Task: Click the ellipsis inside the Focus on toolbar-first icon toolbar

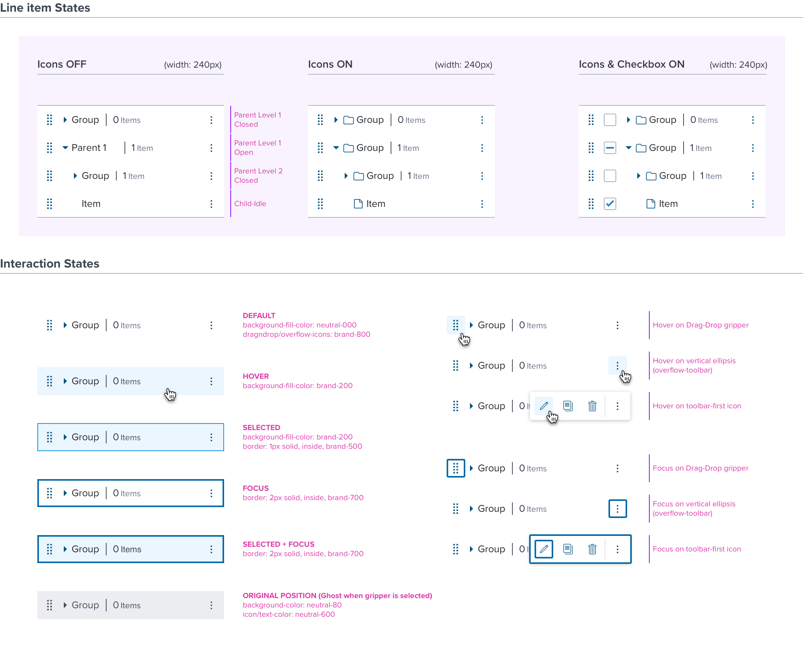Action: tap(617, 549)
